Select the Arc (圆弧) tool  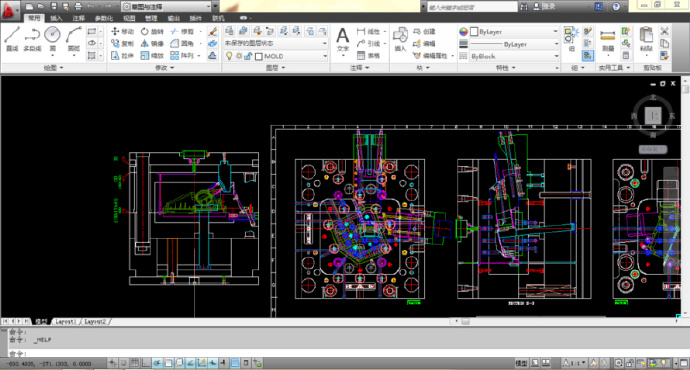pyautogui.click(x=74, y=38)
